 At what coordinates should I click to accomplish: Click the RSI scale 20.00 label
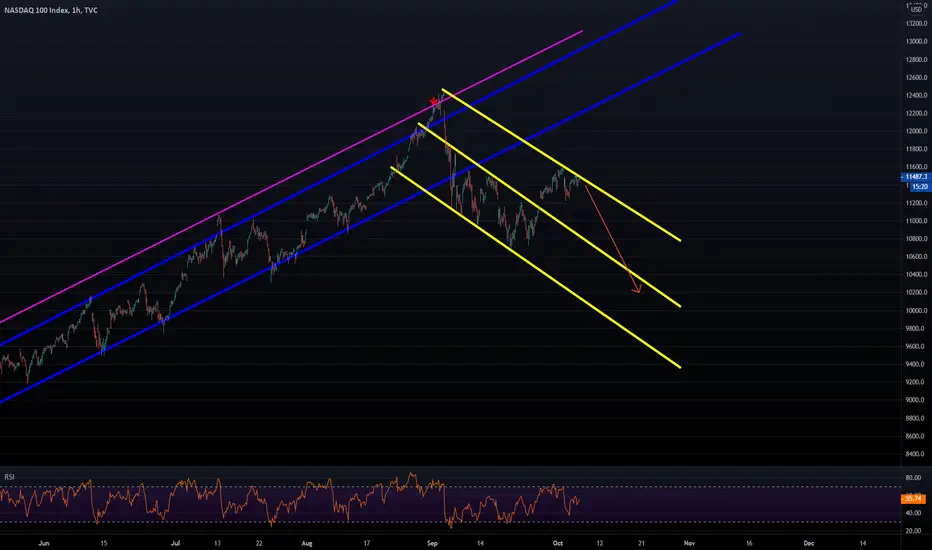pos(913,530)
